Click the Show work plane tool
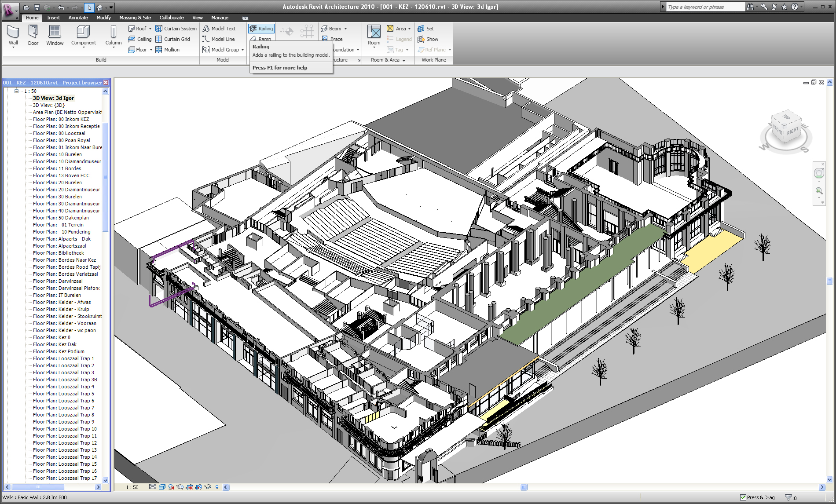This screenshot has width=836, height=504. (x=428, y=39)
